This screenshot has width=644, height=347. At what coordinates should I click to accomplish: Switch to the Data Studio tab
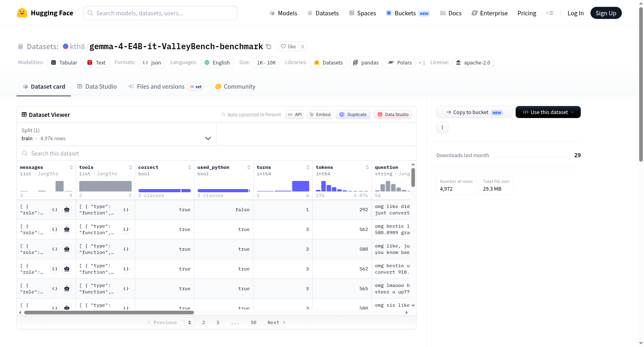[97, 87]
